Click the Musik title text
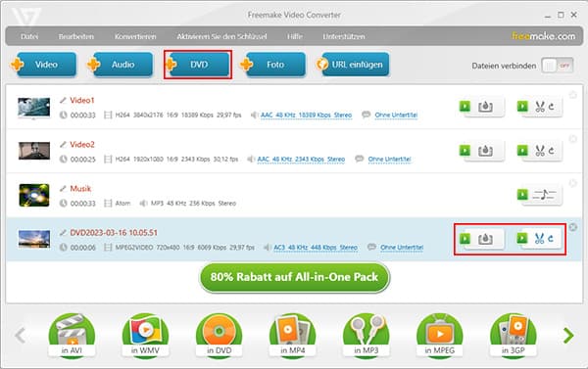 pyautogui.click(x=80, y=189)
